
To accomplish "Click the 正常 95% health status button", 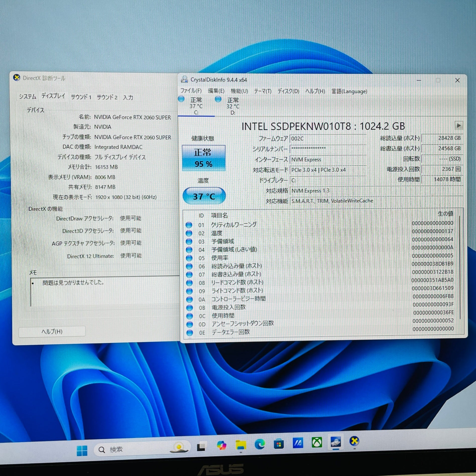I will 203,158.
